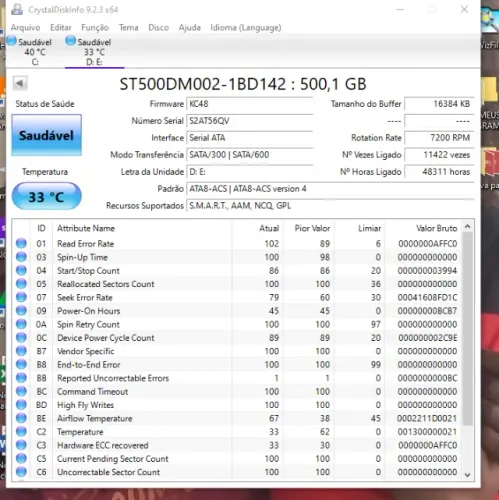Select the raw value 00041608FD1C
The height and width of the screenshot is (500, 499).
[x=427, y=297]
